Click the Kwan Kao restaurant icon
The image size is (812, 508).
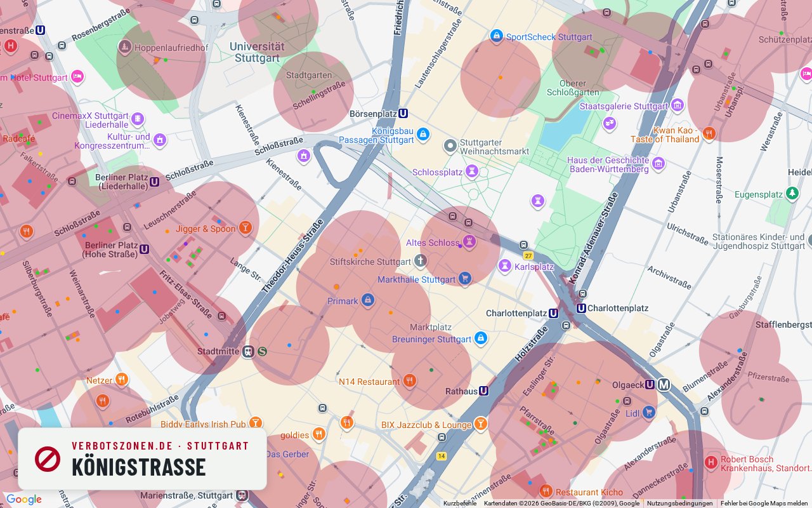click(x=709, y=133)
